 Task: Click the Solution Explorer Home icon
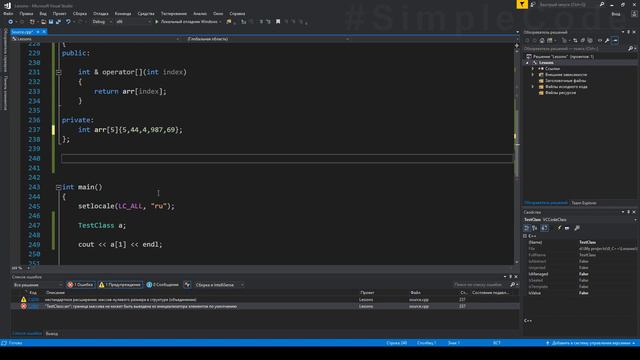(542, 40)
